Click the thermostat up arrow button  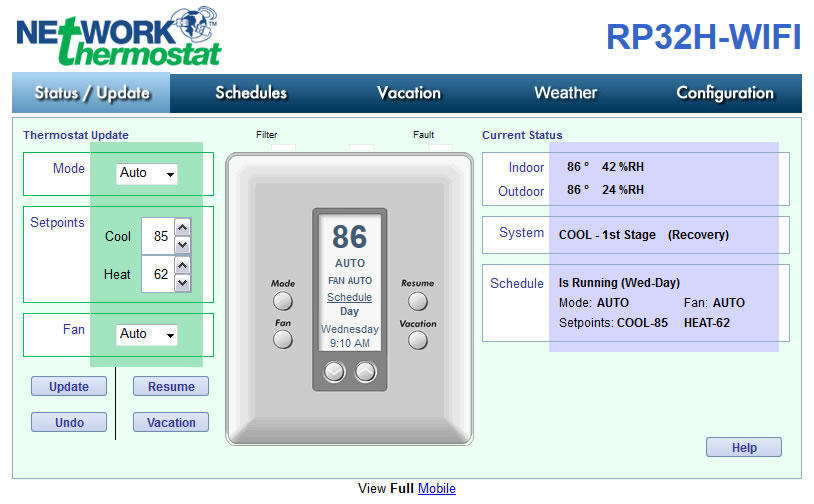tap(365, 372)
